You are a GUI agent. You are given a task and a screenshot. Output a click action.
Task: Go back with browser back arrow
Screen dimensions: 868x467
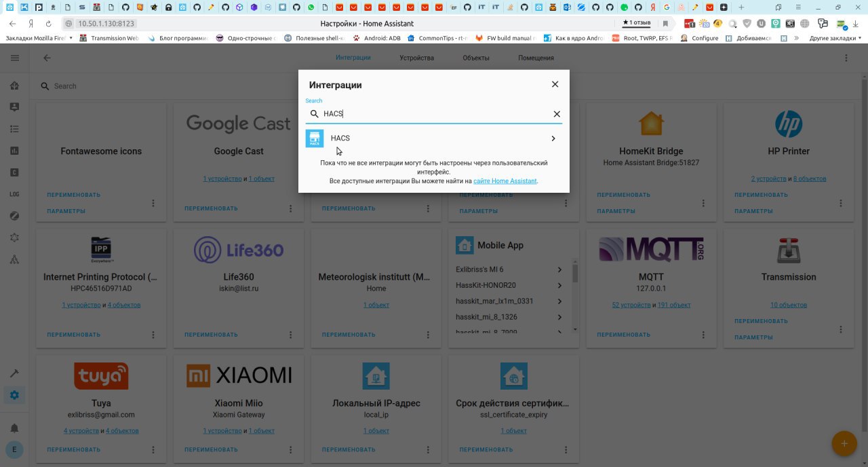pyautogui.click(x=12, y=23)
